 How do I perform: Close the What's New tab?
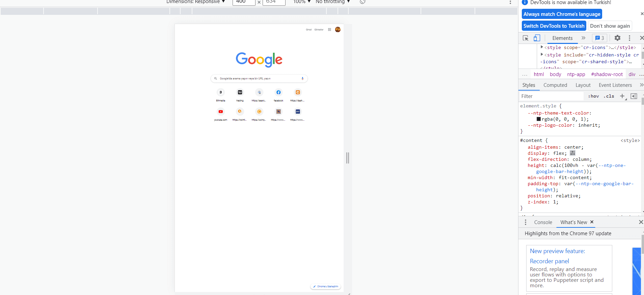coord(592,222)
